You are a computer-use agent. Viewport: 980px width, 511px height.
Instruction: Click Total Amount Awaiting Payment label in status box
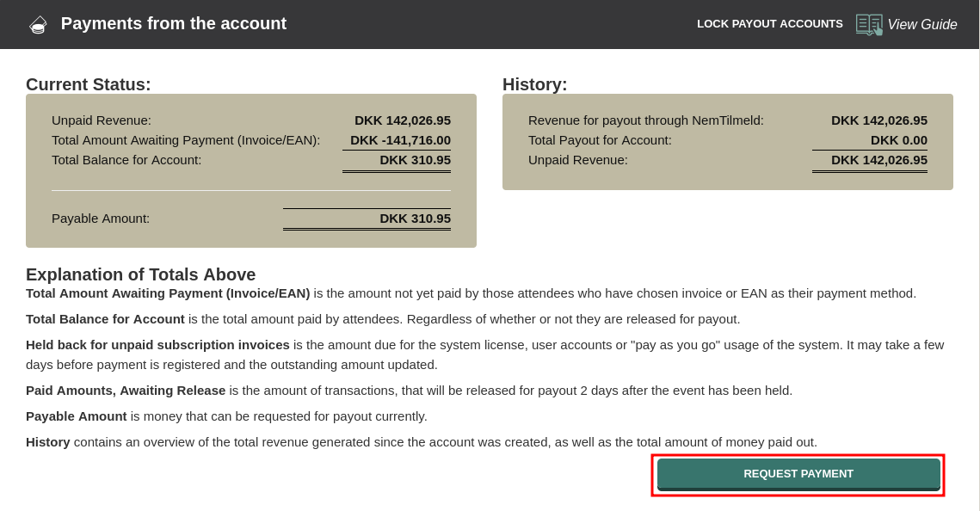click(186, 140)
